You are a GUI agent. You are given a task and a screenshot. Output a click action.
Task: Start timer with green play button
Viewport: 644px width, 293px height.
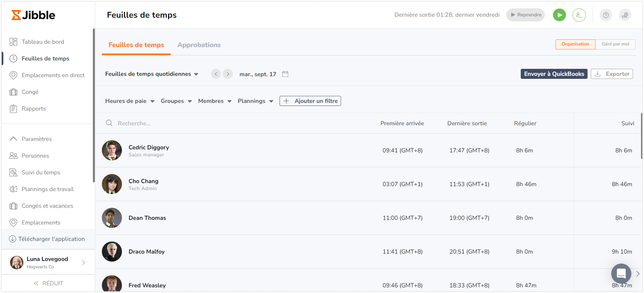point(559,15)
